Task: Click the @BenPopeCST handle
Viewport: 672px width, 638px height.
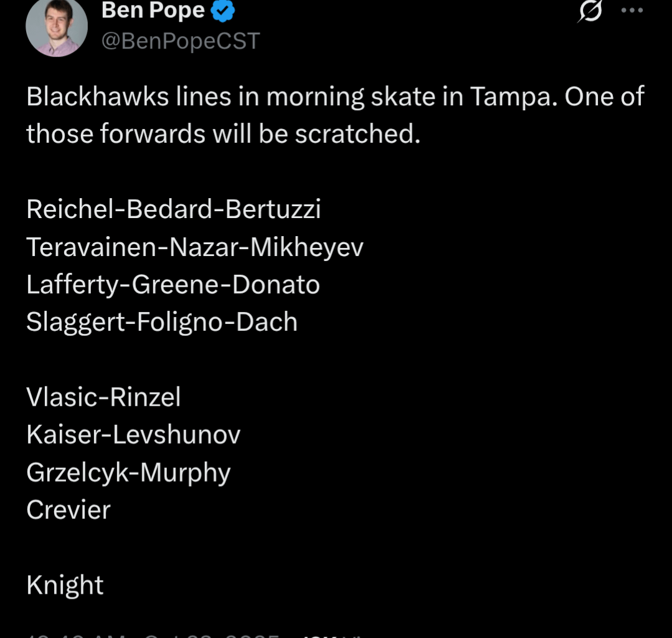Action: click(181, 41)
